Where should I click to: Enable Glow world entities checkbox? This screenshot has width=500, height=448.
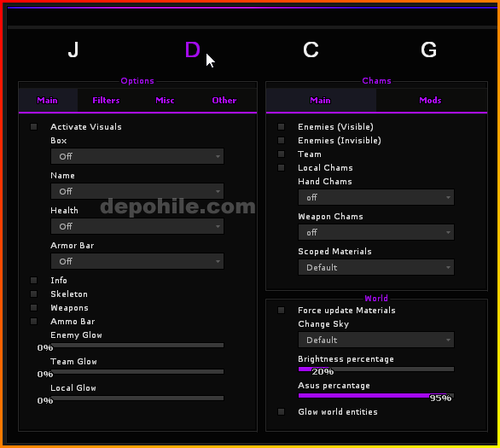click(281, 412)
